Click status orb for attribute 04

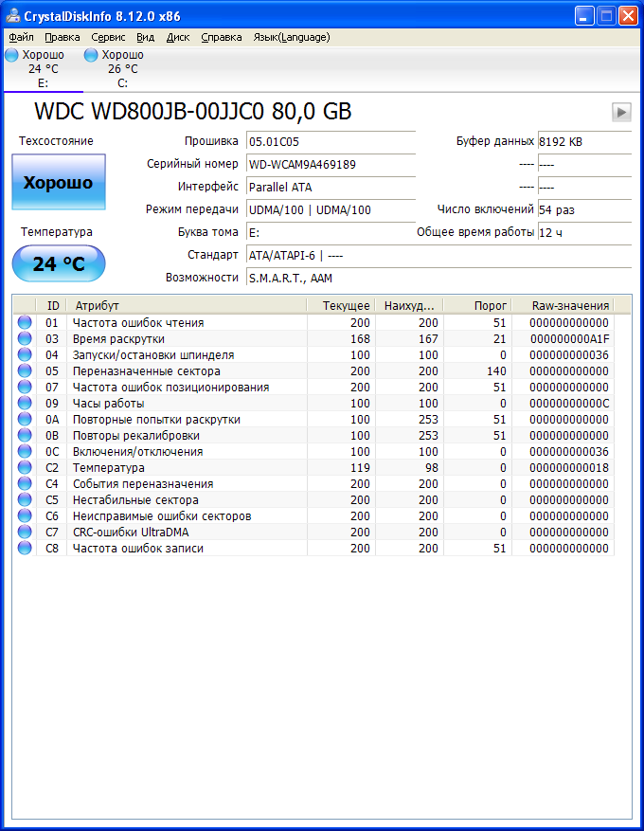[x=25, y=354]
